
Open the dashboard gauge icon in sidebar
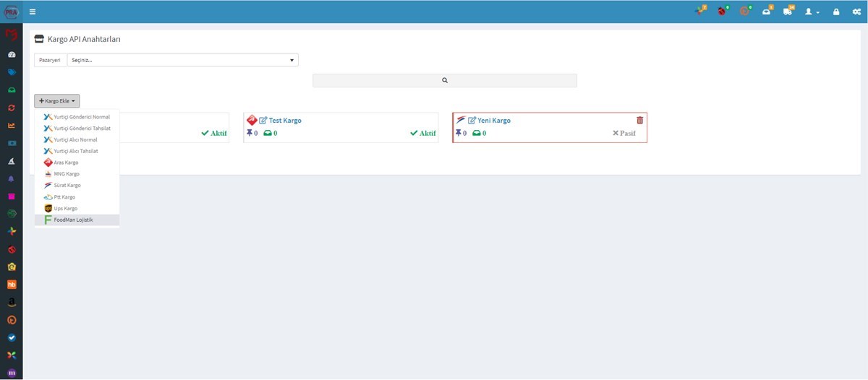pyautogui.click(x=12, y=55)
